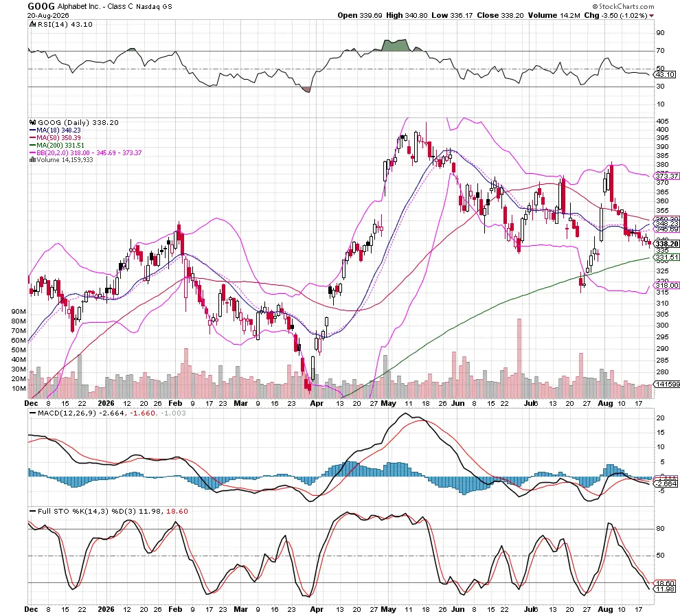The width and height of the screenshot is (680, 616).
Task: Click the 'Aug' label on bottom date axis
Action: 605,609
